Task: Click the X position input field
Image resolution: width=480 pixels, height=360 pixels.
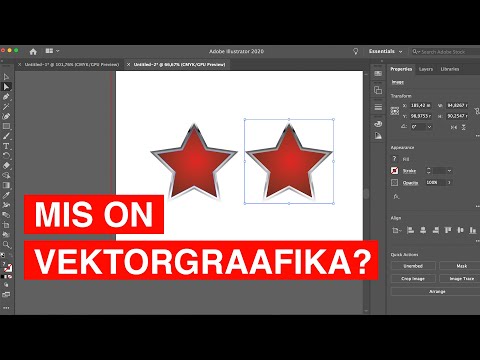Action: [x=420, y=105]
